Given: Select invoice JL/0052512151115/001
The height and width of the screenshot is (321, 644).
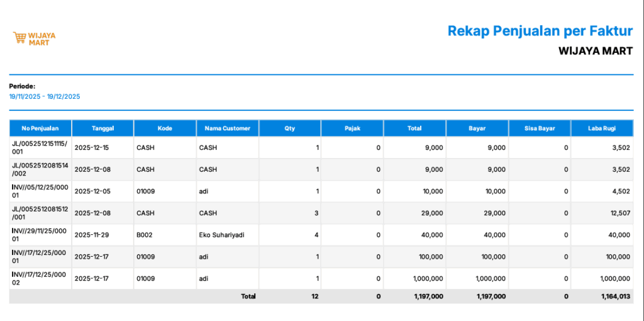Looking at the screenshot, I should tap(40, 147).
